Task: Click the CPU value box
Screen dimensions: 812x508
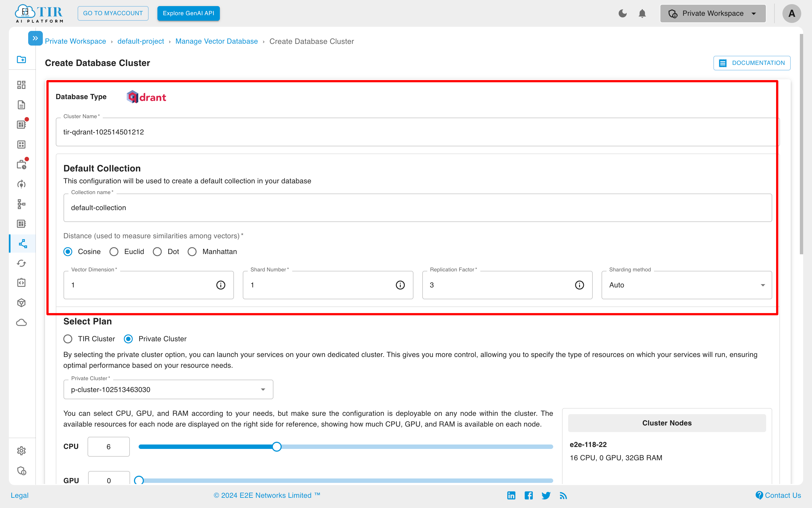Action: pyautogui.click(x=109, y=446)
